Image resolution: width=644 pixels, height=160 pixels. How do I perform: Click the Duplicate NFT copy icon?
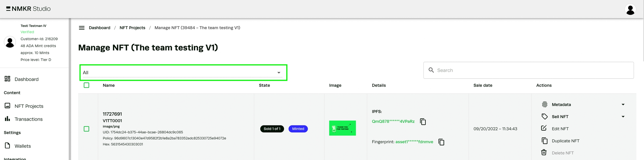(x=544, y=141)
